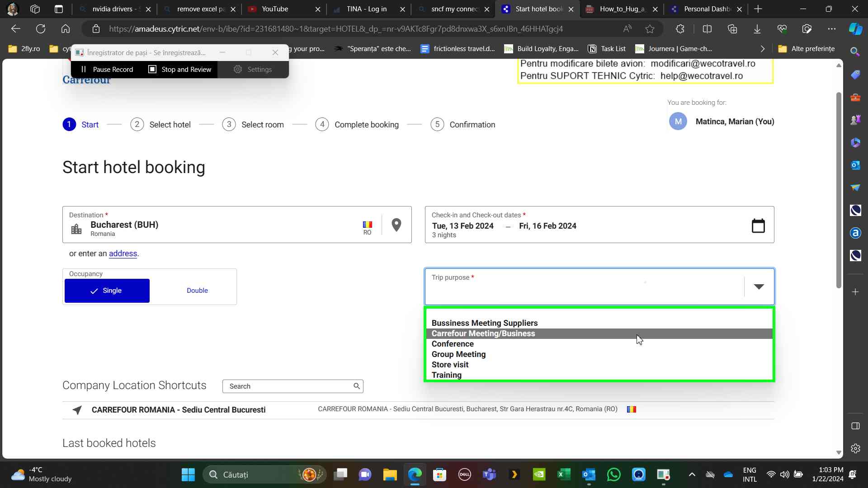This screenshot has height=488, width=868.
Task: Open the calendar icon for check-in dates
Action: (758, 225)
